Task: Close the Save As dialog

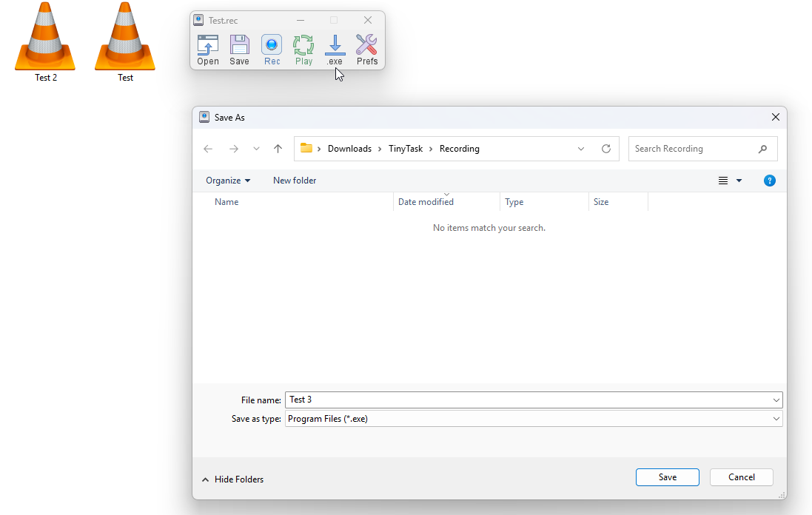Action: 775,117
